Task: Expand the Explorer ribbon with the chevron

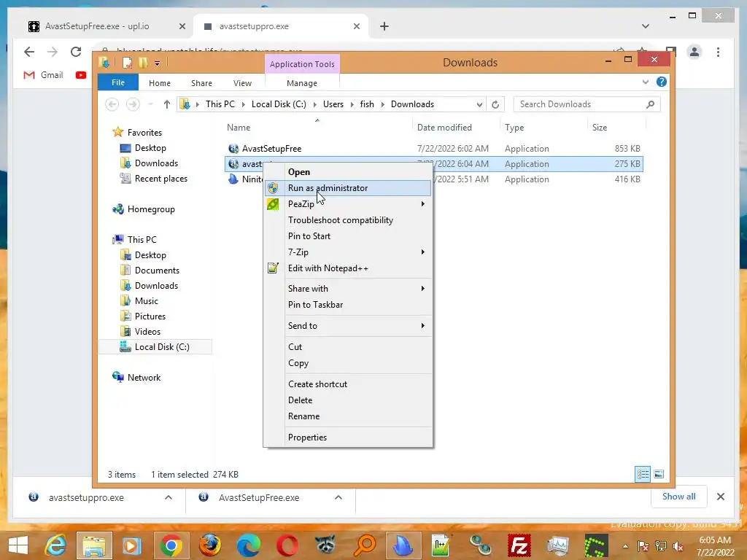Action: (x=646, y=82)
